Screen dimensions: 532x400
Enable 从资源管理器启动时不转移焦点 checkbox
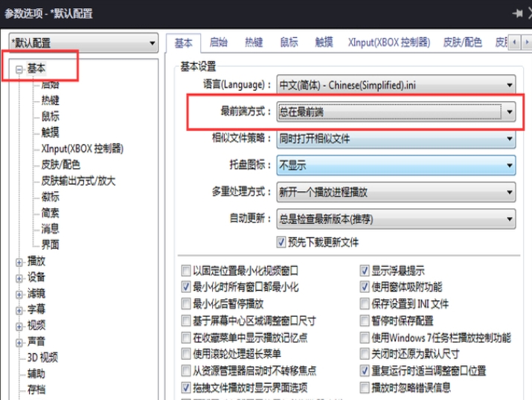186,370
